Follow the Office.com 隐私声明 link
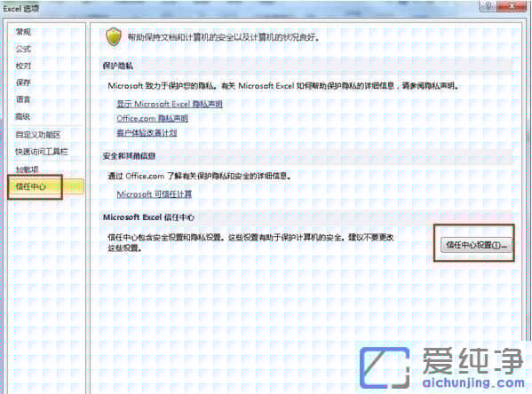Screen dimensions: 532x394 pyautogui.click(x=153, y=118)
